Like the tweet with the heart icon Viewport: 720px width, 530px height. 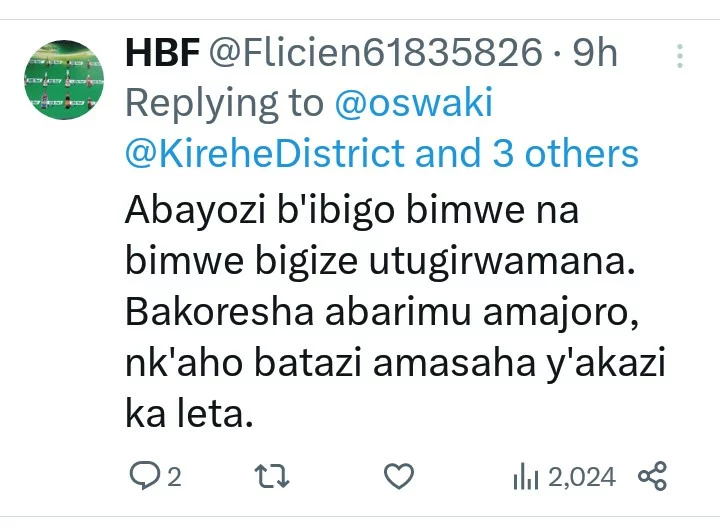(399, 476)
